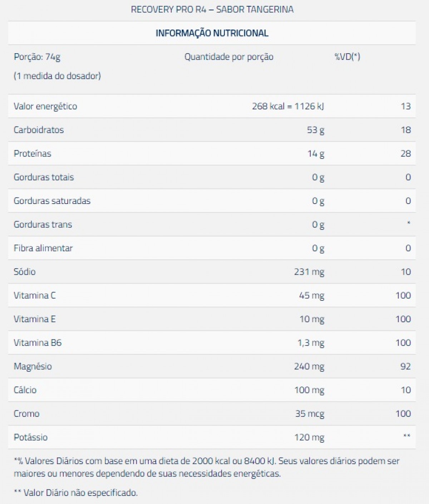Click the 231 mg Sódio amount

309,272
